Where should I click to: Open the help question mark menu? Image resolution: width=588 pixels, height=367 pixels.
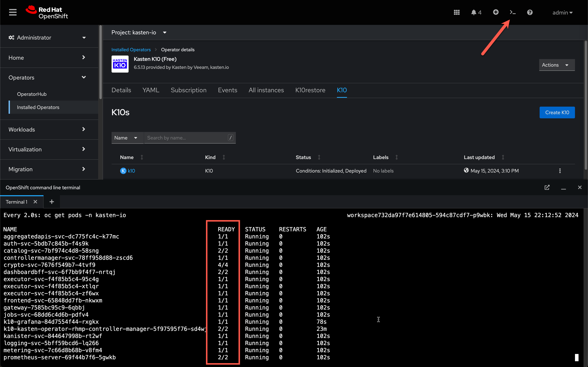pyautogui.click(x=530, y=12)
